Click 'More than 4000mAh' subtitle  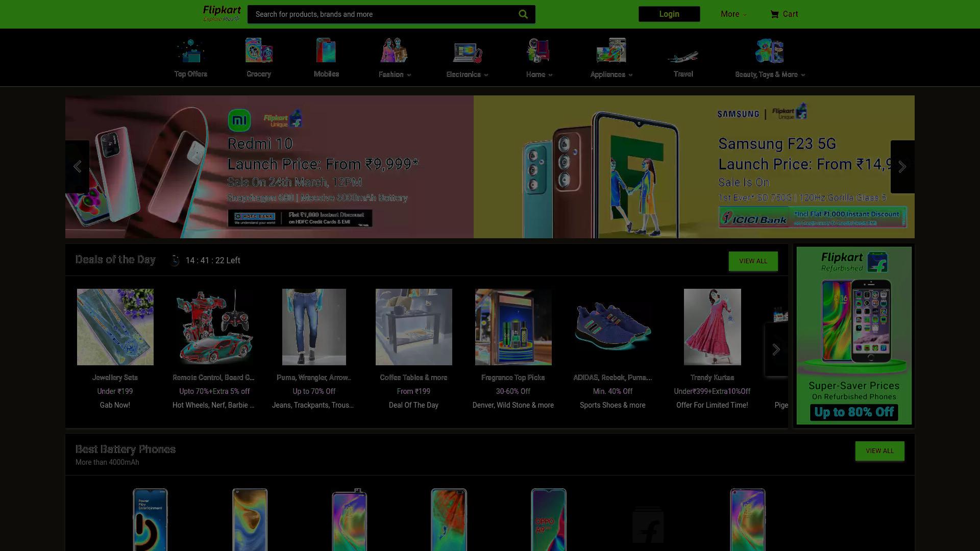click(x=107, y=462)
